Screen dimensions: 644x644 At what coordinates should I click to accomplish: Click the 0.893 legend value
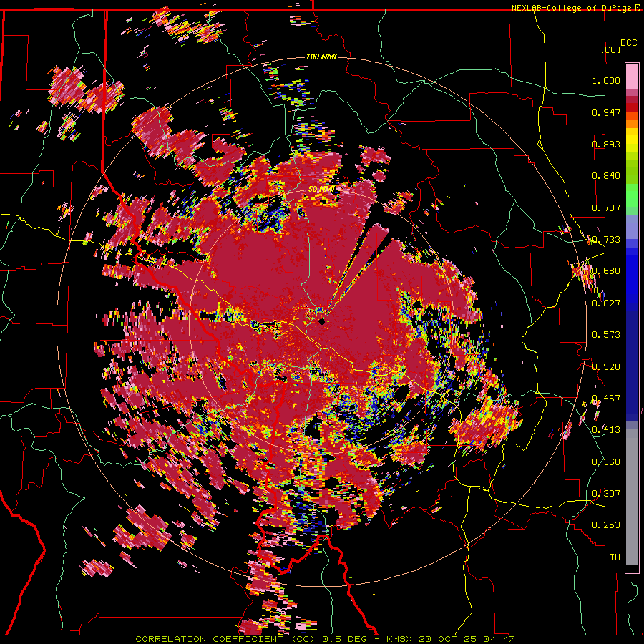pos(606,144)
